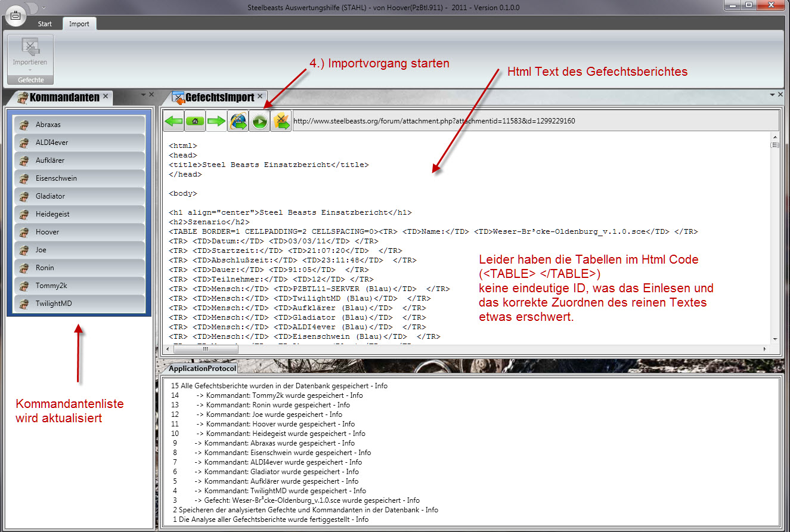Select commander Hoover in the list
790x532 pixels.
79,232
